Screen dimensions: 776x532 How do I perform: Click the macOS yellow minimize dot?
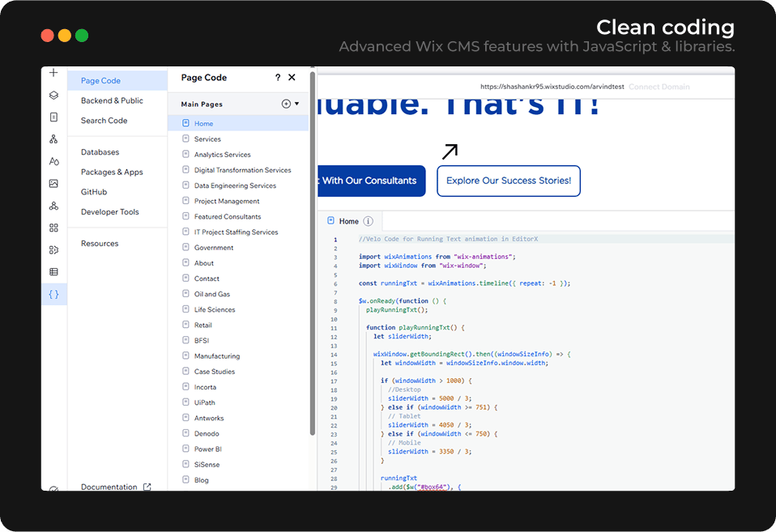[64, 36]
